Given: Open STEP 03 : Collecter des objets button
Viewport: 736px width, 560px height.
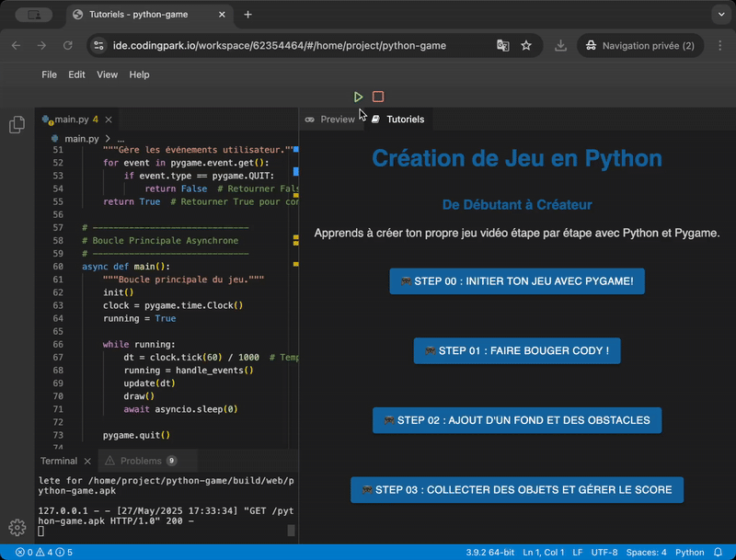Looking at the screenshot, I should click(517, 489).
